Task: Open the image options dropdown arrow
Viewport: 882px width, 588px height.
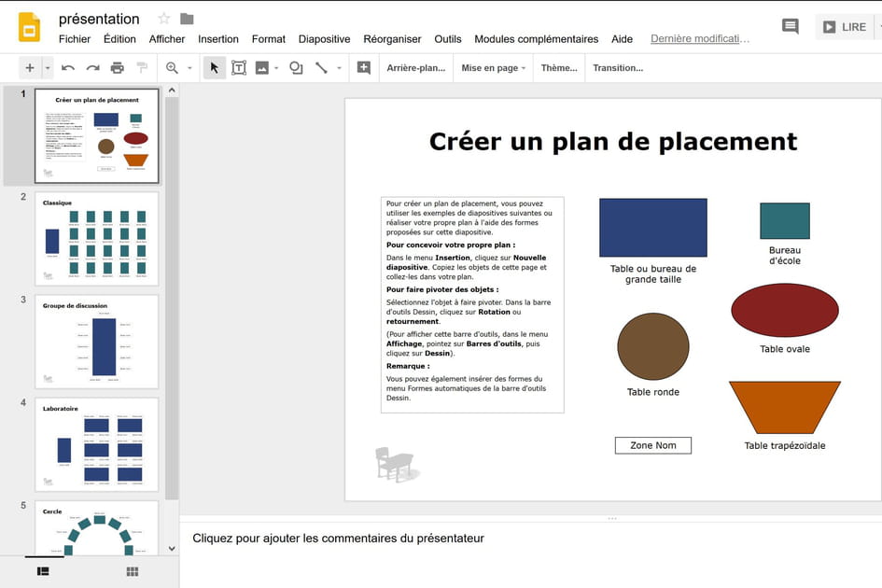Action: coord(276,68)
